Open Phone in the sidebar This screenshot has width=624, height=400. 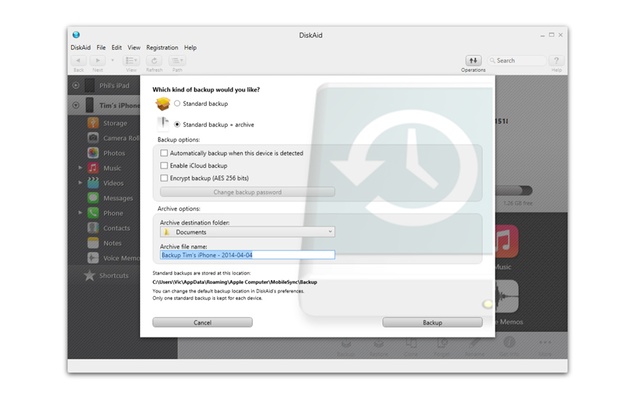tap(105, 213)
